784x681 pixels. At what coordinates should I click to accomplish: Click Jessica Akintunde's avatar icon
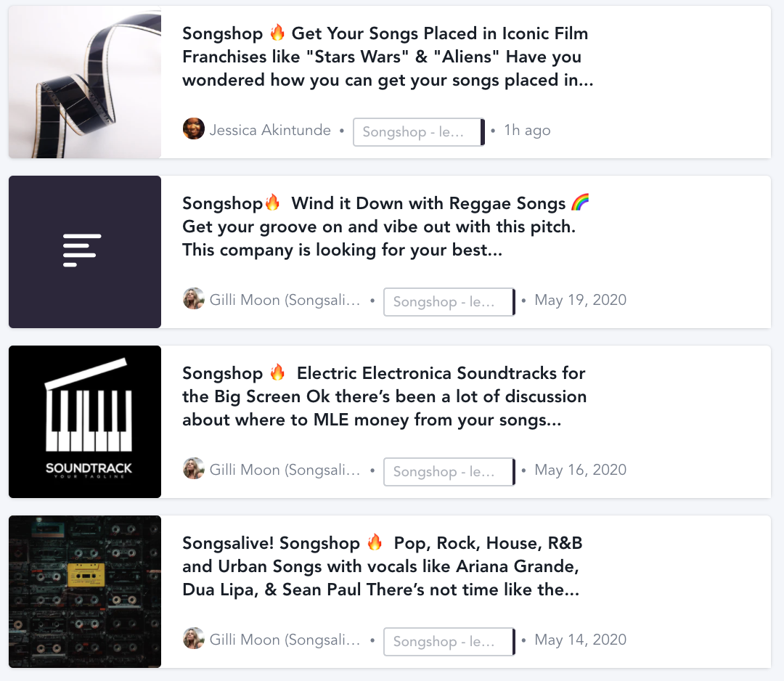click(194, 130)
